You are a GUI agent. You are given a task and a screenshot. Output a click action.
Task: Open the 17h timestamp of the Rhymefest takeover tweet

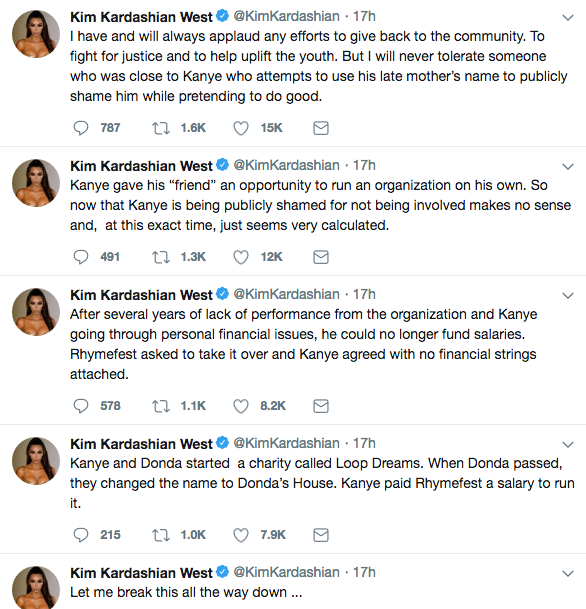point(364,294)
